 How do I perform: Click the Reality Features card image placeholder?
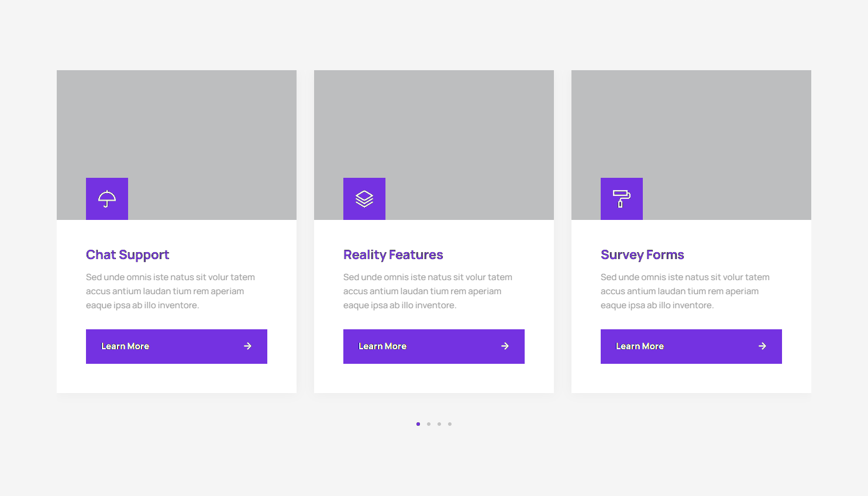click(434, 129)
